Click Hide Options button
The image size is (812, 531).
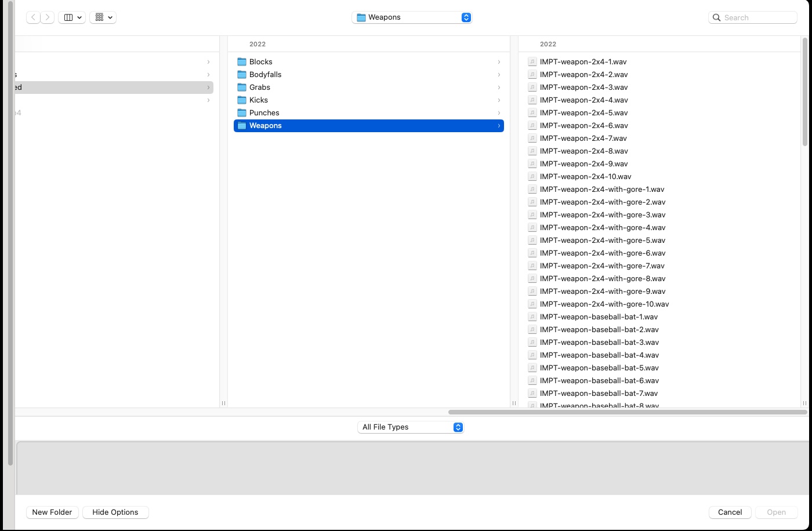(115, 512)
